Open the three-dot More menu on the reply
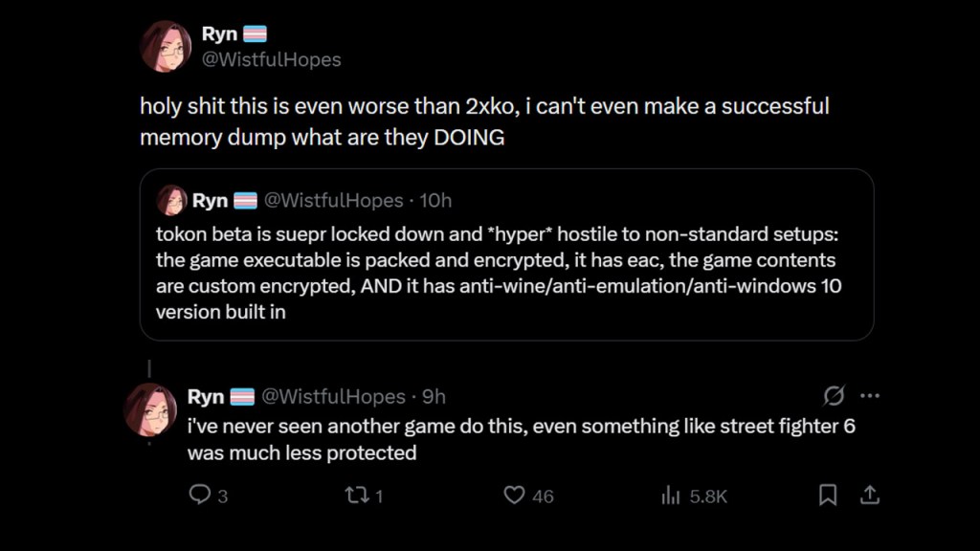This screenshot has height=551, width=980. coord(869,395)
